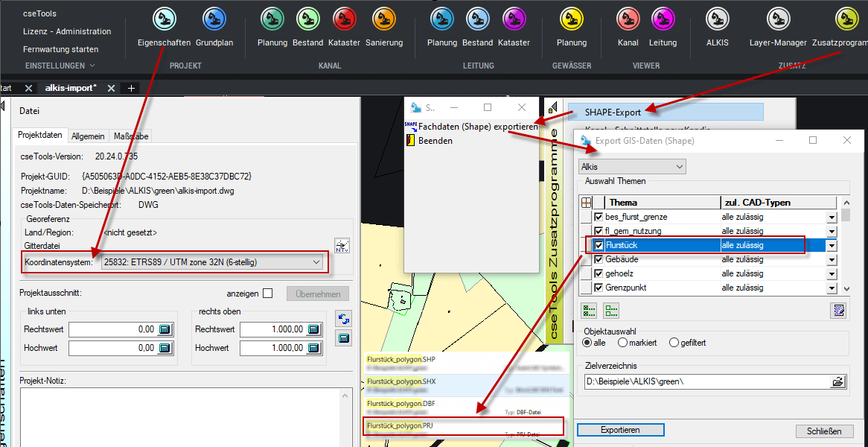Launch the Layer-Manager icon

pyautogui.click(x=777, y=19)
